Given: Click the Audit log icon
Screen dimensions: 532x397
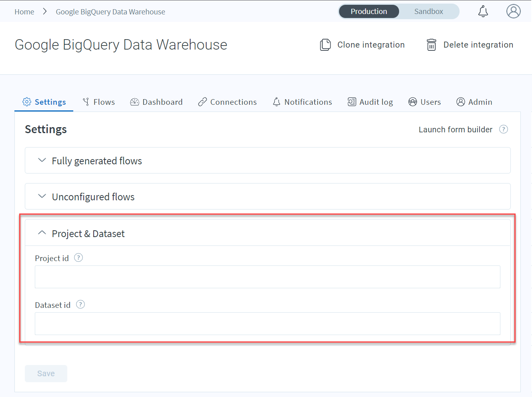Looking at the screenshot, I should pos(352,102).
